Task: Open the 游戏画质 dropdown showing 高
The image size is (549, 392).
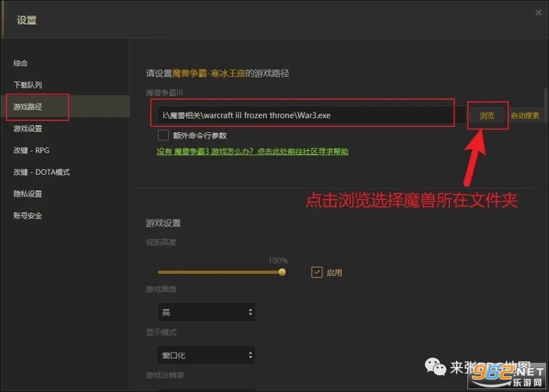Action: [206, 312]
